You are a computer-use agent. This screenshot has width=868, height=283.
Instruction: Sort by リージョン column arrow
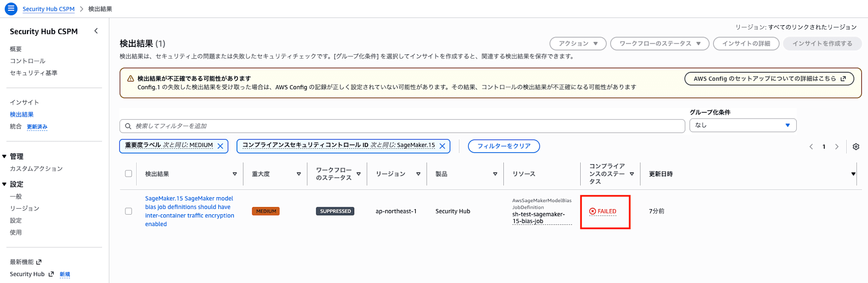418,174
